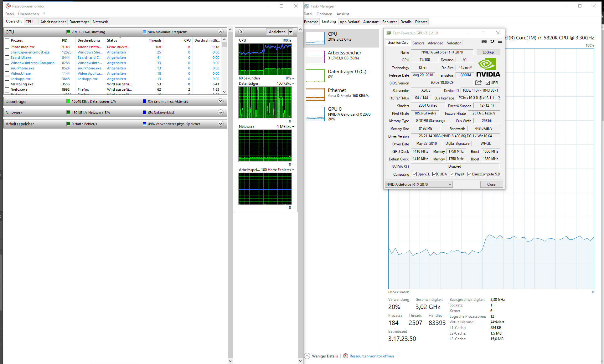Open the Sensors tab in GPU-Z
Image resolution: width=604 pixels, height=364 pixels.
(418, 43)
